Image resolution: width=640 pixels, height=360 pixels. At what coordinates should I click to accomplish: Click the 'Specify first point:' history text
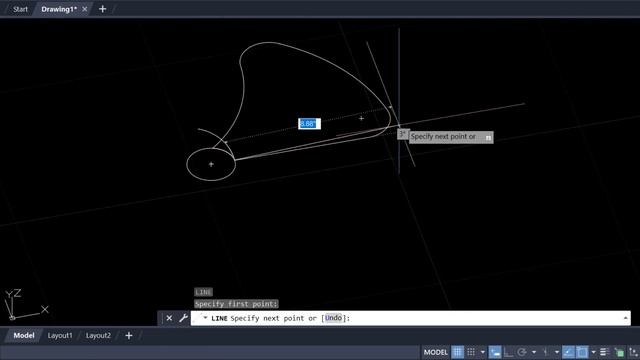pos(236,304)
